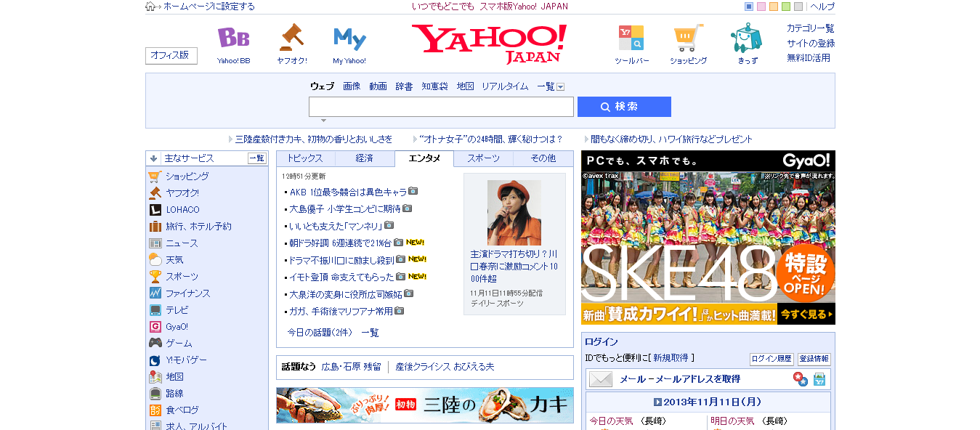
Task: Select the 動画 search category
Action: (x=378, y=86)
